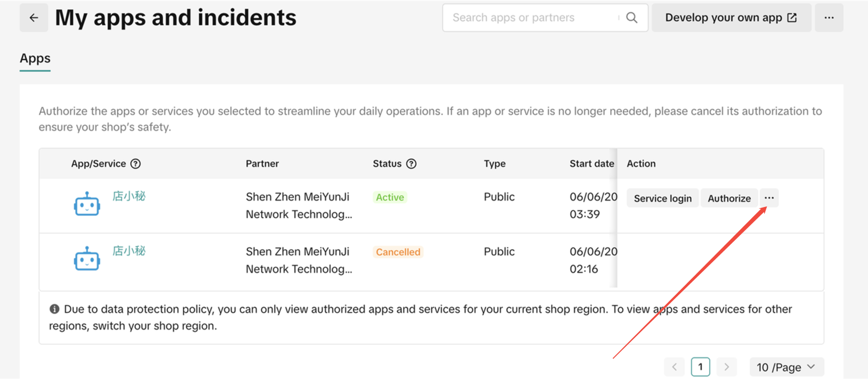868x379 pixels.
Task: Open the 店小秘 link in Active row
Action: pos(129,196)
